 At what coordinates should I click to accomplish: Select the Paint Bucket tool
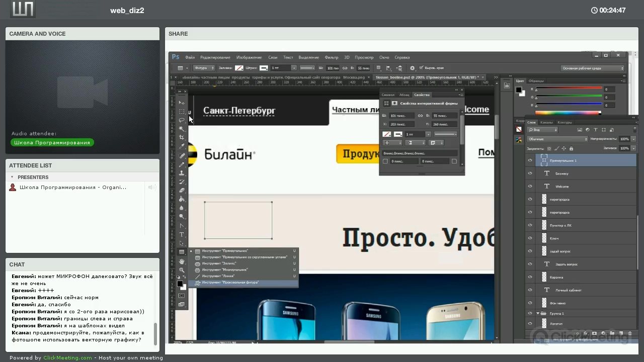pos(182,199)
